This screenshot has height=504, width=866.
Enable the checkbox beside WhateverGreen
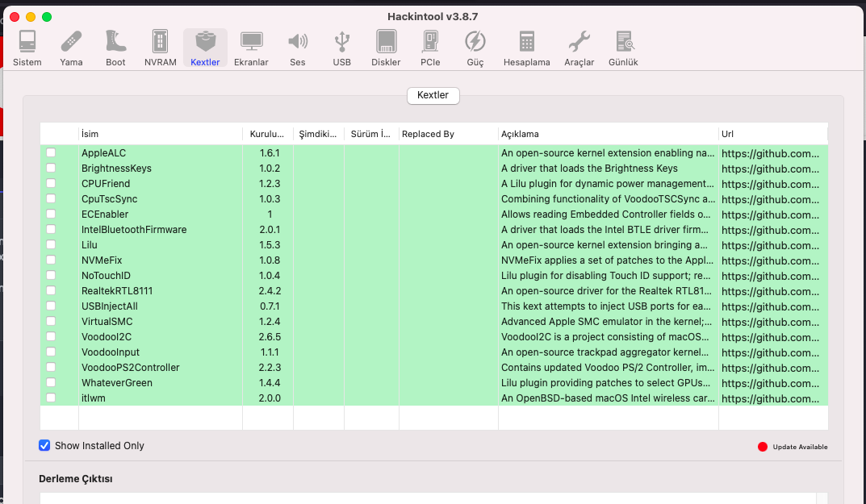(x=51, y=383)
